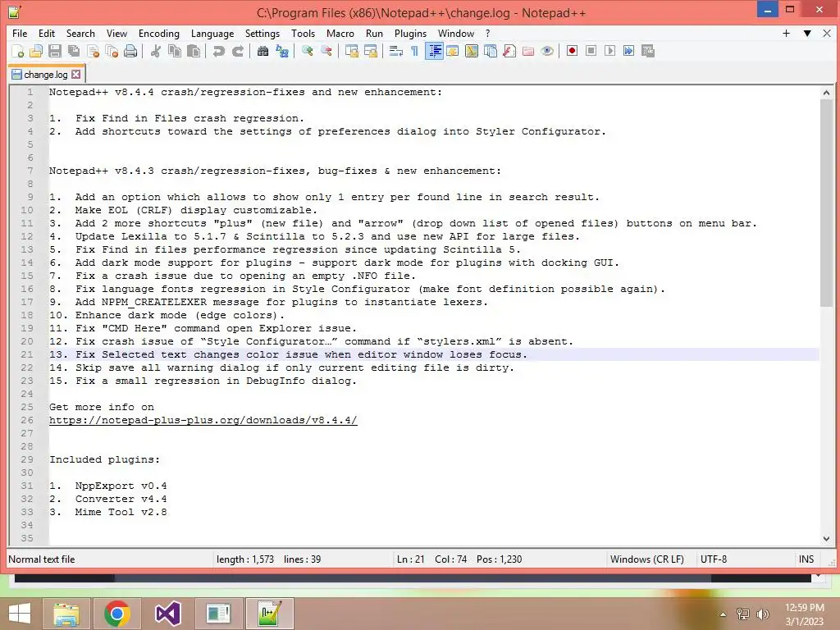This screenshot has height=630, width=840.
Task: Start macro recording with red dot icon
Action: pos(572,51)
